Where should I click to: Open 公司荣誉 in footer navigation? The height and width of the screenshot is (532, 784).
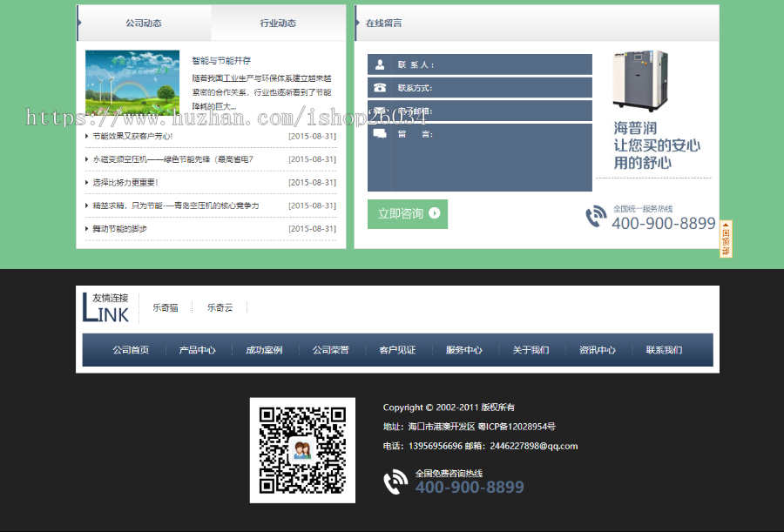pyautogui.click(x=330, y=350)
